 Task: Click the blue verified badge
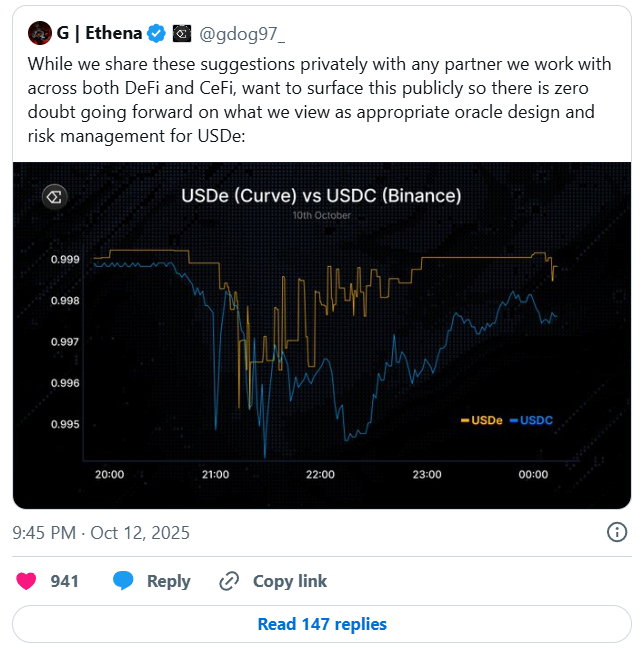[157, 34]
